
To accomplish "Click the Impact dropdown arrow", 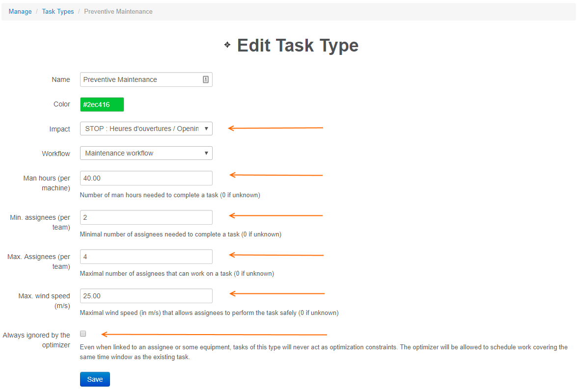I will point(207,129).
